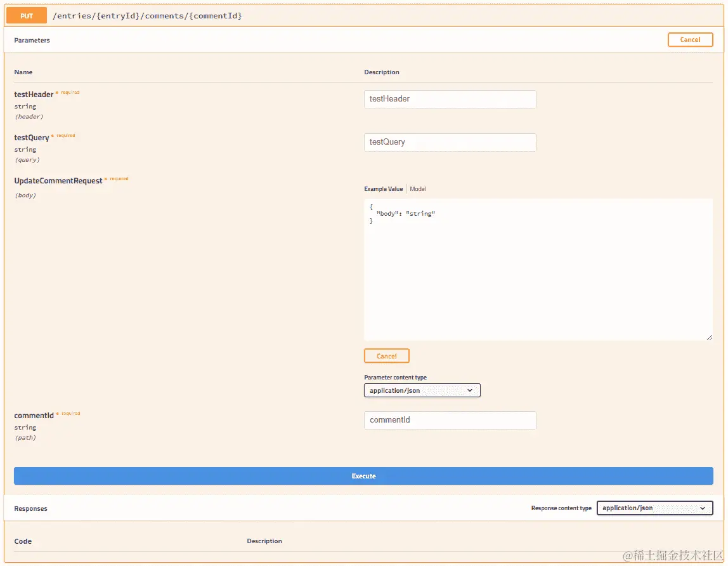Open Parameter content type dropdown
The width and height of the screenshot is (728, 566).
point(422,390)
